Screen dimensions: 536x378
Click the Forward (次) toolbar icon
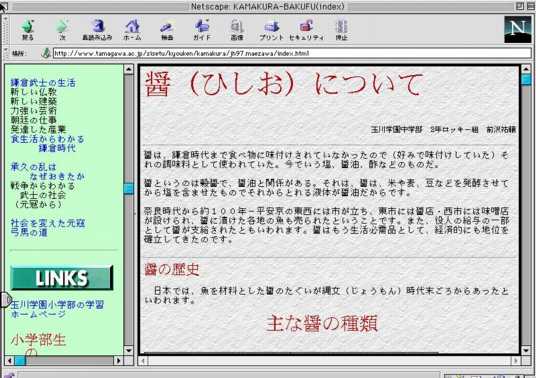pos(62,30)
